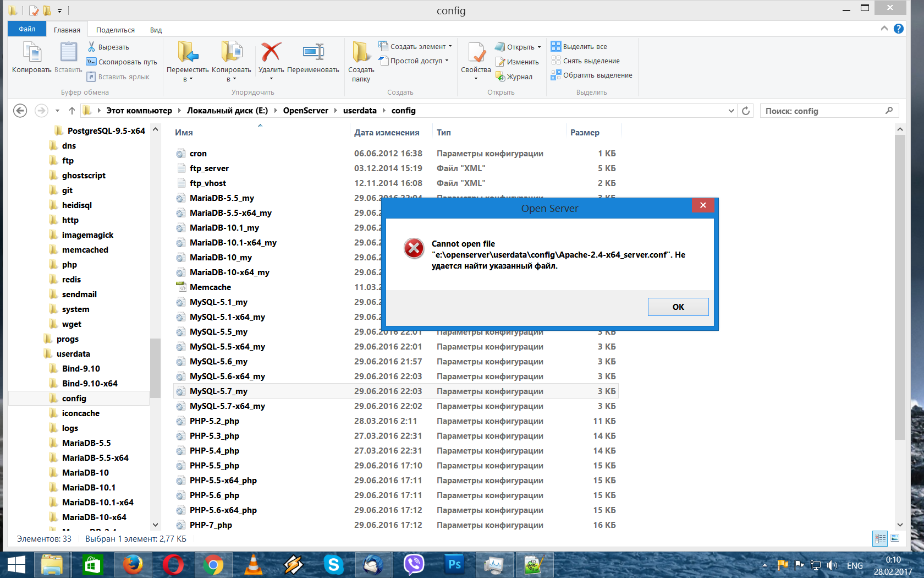Click the Windows Start button
This screenshot has height=578, width=924.
click(x=16, y=565)
